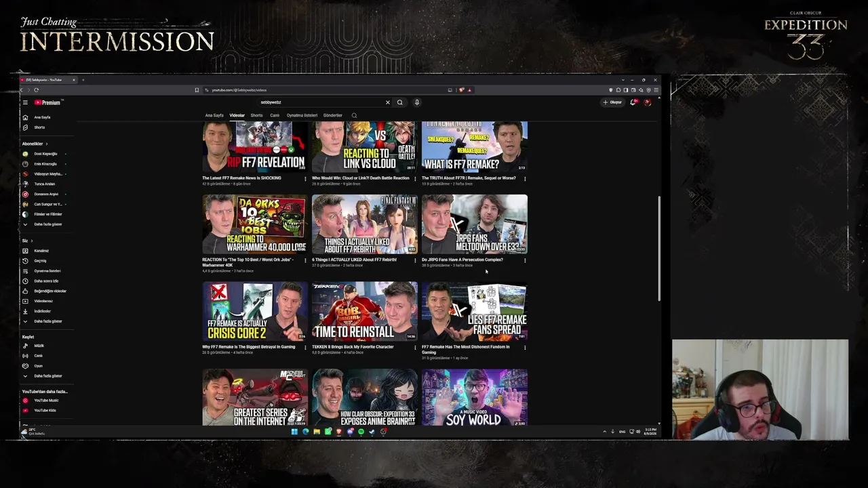Expand Daha fazla göster under Keşfet
Viewport: 868px width, 488px height.
point(47,376)
